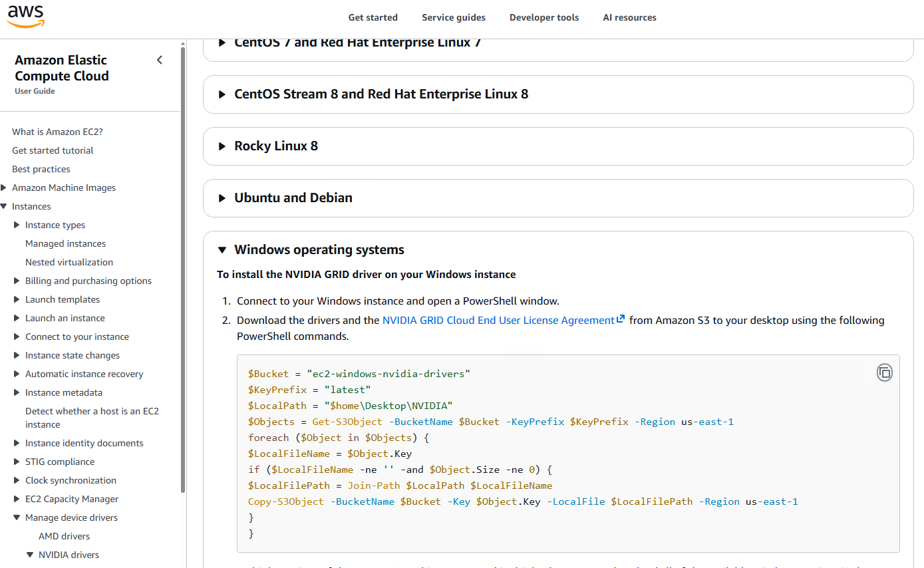Viewport: 924px width, 568px height.
Task: Copy the PowerShell code block
Action: 884,372
